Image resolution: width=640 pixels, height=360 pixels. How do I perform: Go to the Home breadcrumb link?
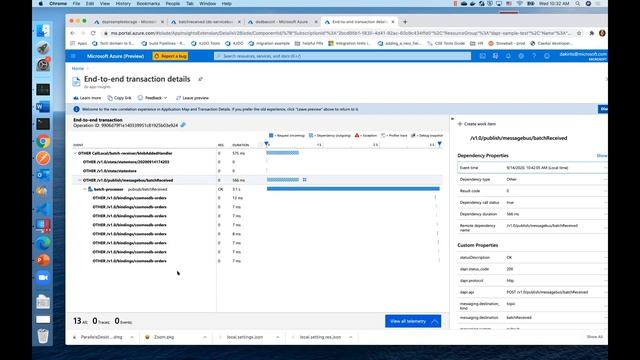click(78, 69)
